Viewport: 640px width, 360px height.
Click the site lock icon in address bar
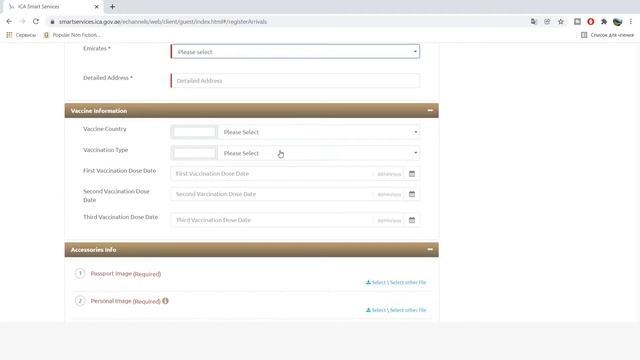52,22
